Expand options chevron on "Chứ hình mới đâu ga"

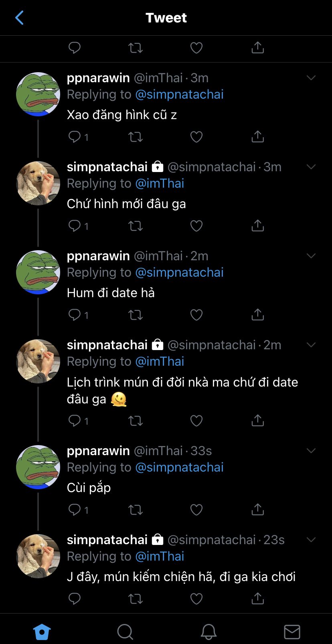(x=311, y=167)
